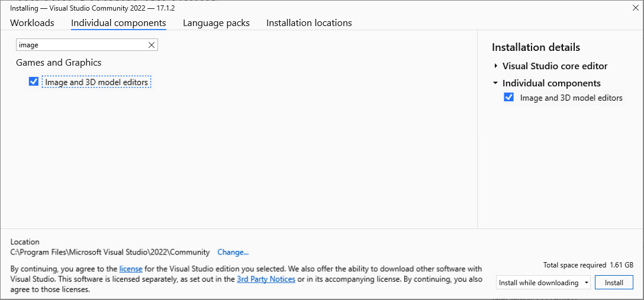Uncheck Image and 3D model editors in Installation details

coord(508,97)
